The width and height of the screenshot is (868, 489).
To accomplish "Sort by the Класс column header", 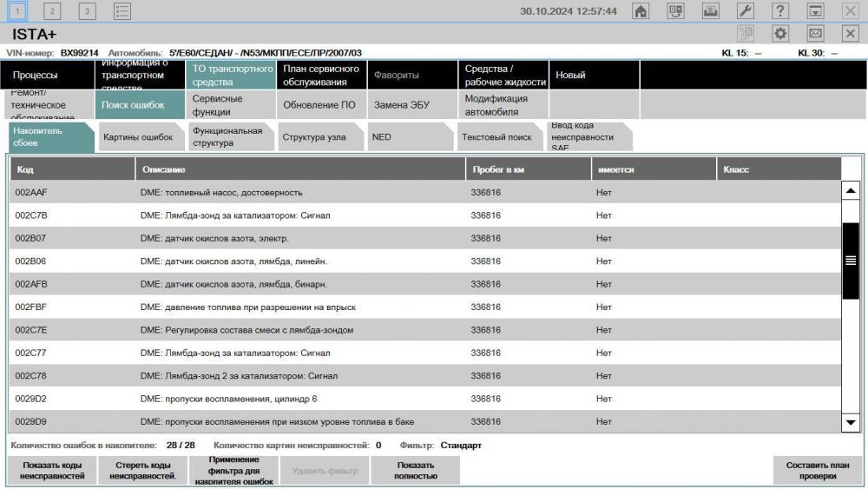I will coord(779,169).
